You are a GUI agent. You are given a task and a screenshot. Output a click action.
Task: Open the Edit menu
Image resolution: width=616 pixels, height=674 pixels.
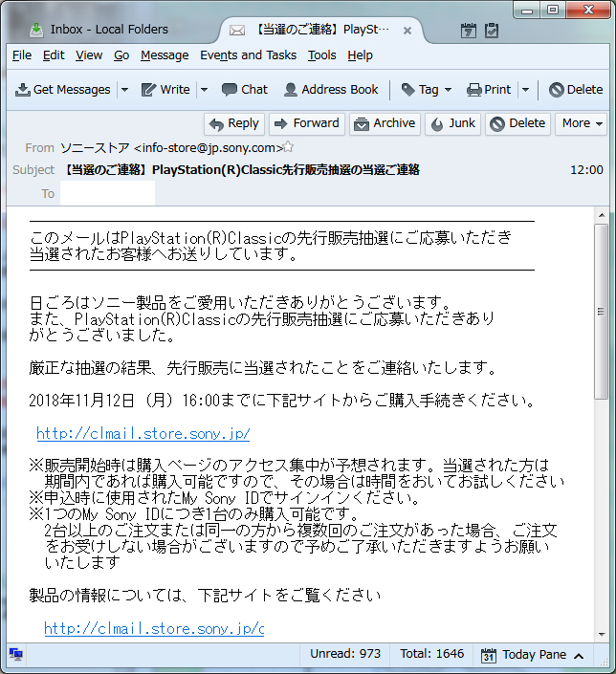[x=54, y=55]
